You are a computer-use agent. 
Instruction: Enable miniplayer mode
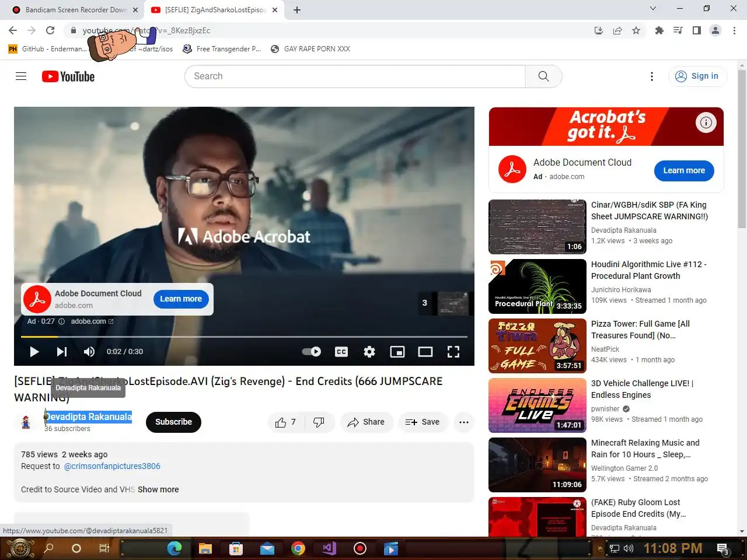point(397,352)
